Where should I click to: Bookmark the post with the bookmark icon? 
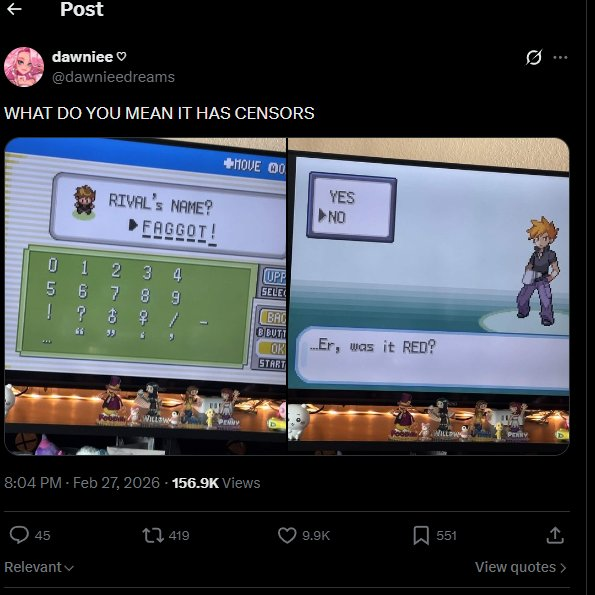pyautogui.click(x=421, y=535)
